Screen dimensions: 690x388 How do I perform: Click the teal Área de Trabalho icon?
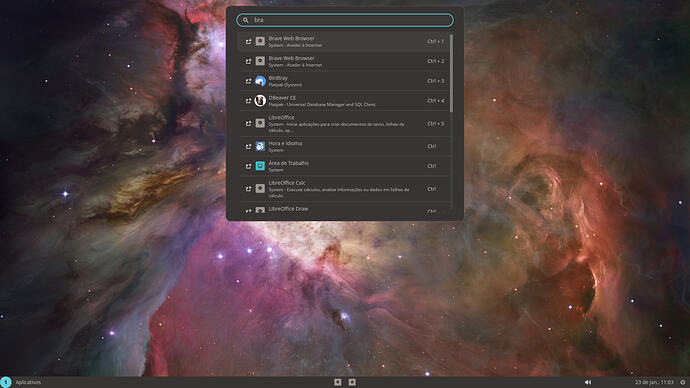pos(260,166)
